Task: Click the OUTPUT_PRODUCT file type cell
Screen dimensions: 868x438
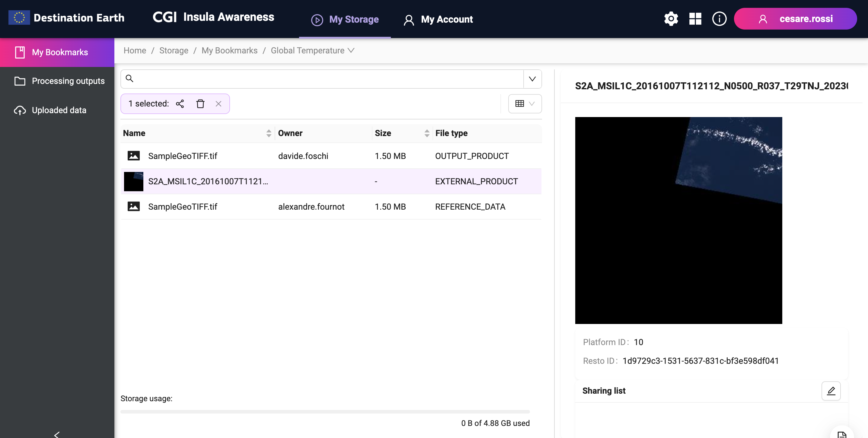Action: coord(472,156)
